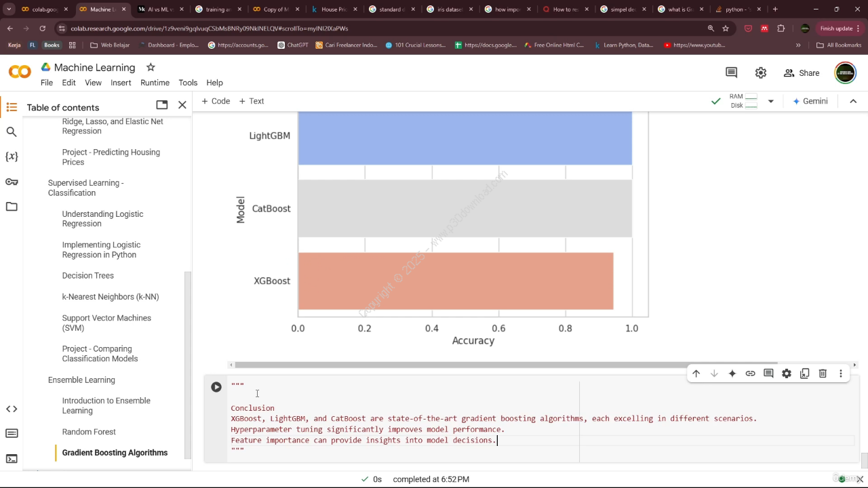Screen dimensions: 868x488
Task: Go to Support Vector Machines (SVM)
Action: pyautogui.click(x=106, y=323)
